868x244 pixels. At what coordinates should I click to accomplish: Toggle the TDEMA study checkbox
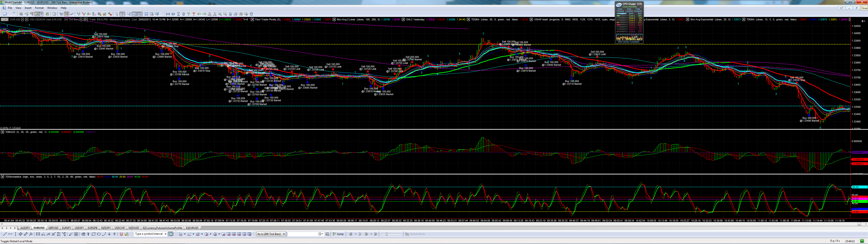pos(744,19)
